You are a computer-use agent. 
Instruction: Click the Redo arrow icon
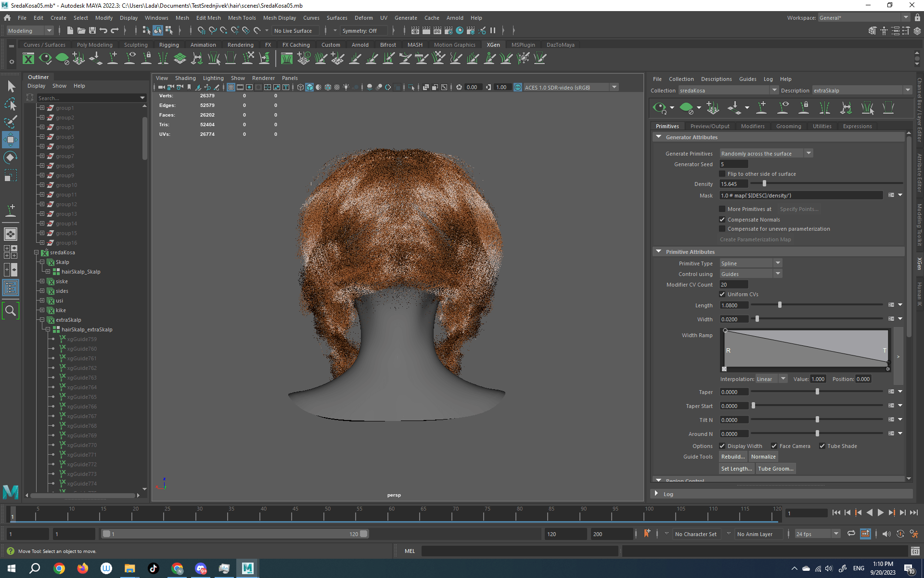coord(115,30)
